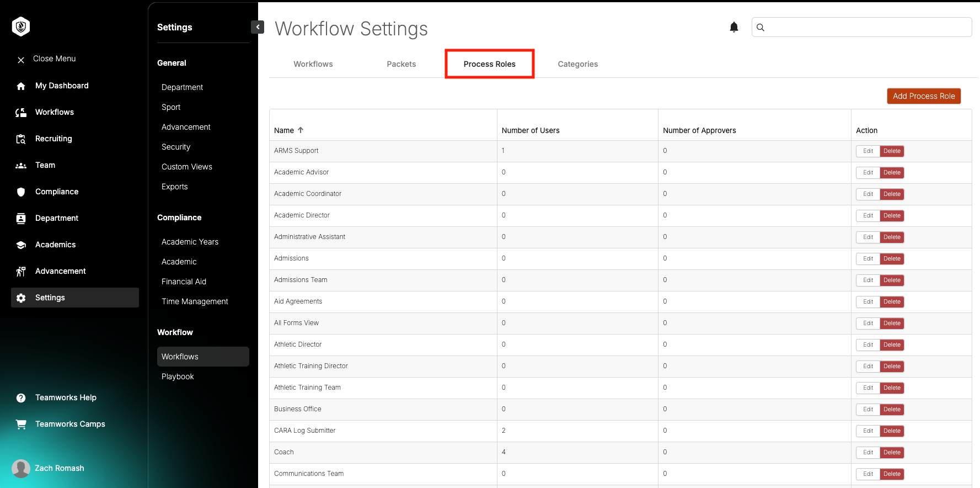
Task: Click the Settings gear icon
Action: tap(21, 298)
